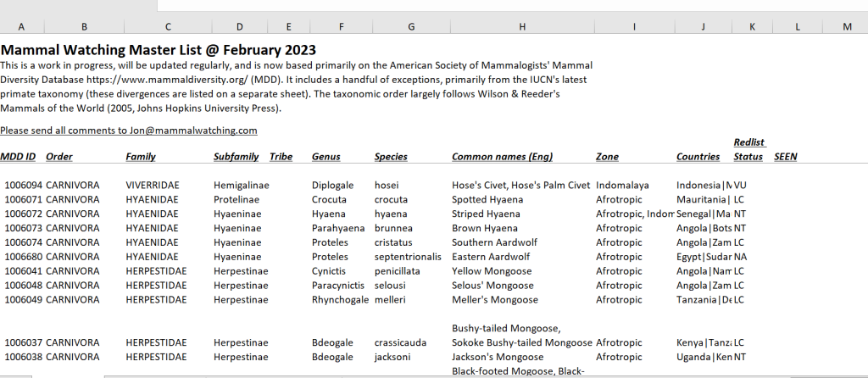
Task: Select the Sokoke Bushy-tailed Mongoose cell
Action: click(522, 336)
